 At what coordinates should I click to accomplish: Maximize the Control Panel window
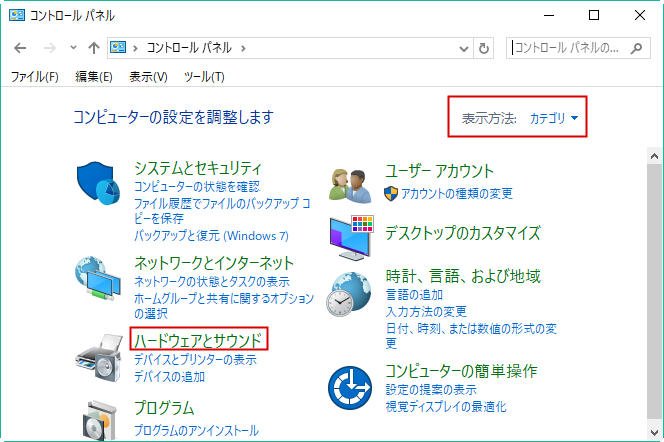[594, 16]
